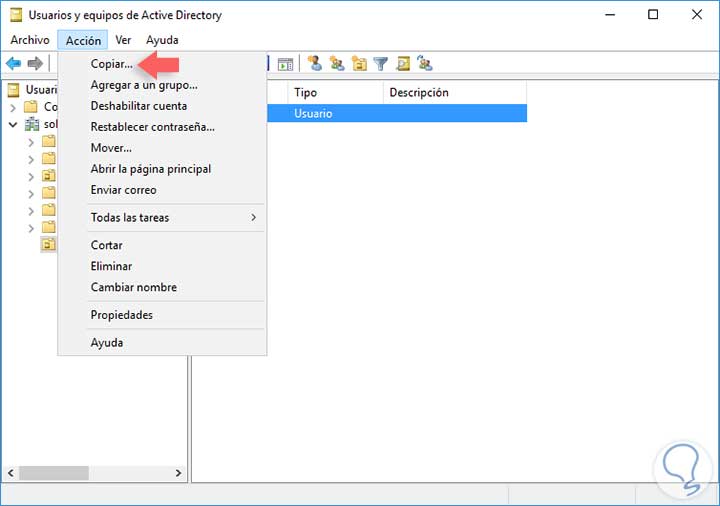Open filter options with the funnel icon

[381, 63]
